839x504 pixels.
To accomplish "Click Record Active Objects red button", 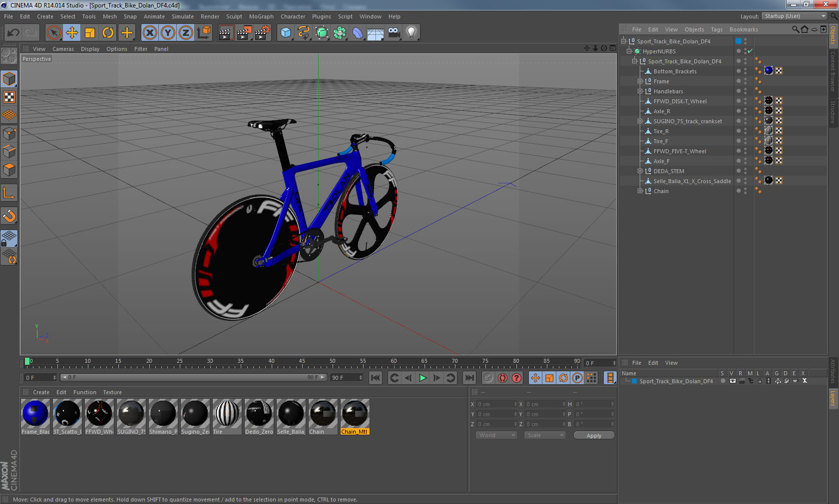I will [x=488, y=378].
